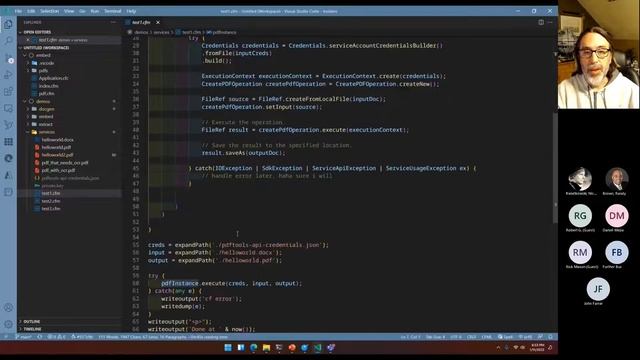Open the Edit menu
This screenshot has width=640, height=360.
31,11
